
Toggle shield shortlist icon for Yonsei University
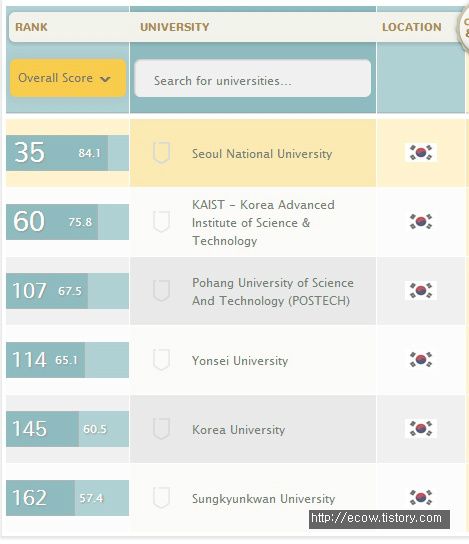pyautogui.click(x=162, y=359)
